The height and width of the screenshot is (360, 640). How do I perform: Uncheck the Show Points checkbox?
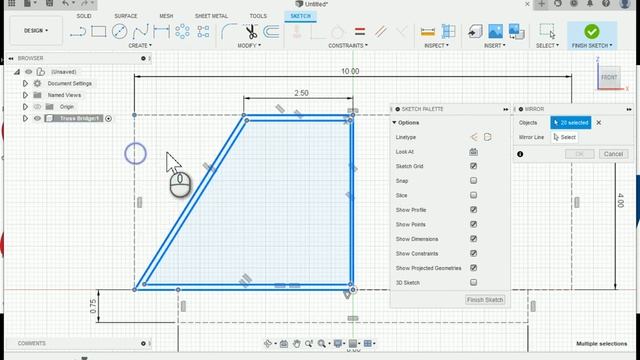click(x=473, y=224)
